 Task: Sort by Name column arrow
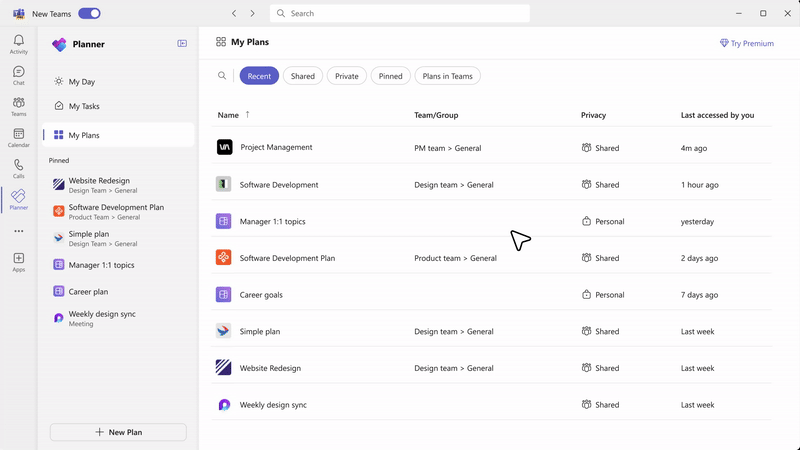click(x=247, y=114)
